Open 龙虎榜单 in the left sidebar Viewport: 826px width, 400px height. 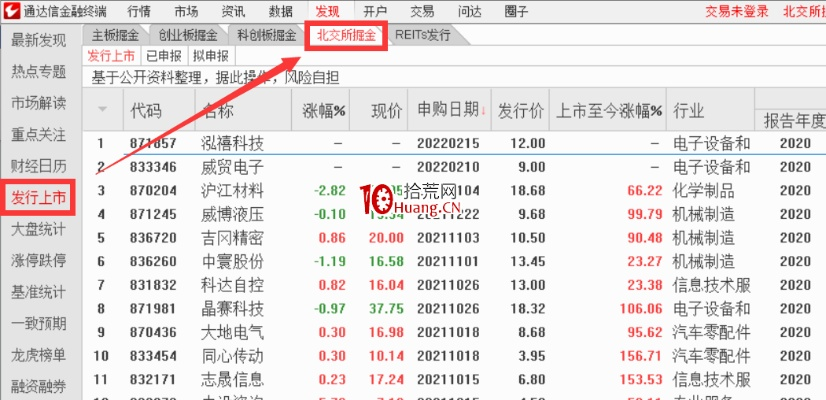click(x=39, y=355)
